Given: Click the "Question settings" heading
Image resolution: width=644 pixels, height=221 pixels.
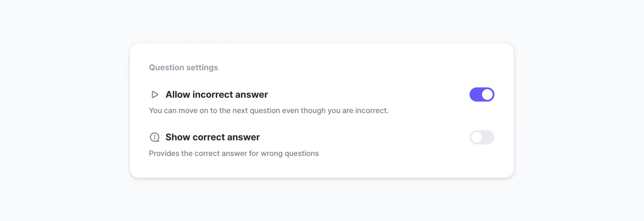Looking at the screenshot, I should point(183,68).
